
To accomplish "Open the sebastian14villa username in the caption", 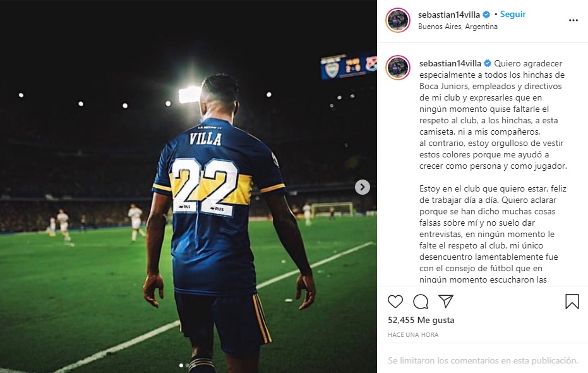I will pos(450,63).
